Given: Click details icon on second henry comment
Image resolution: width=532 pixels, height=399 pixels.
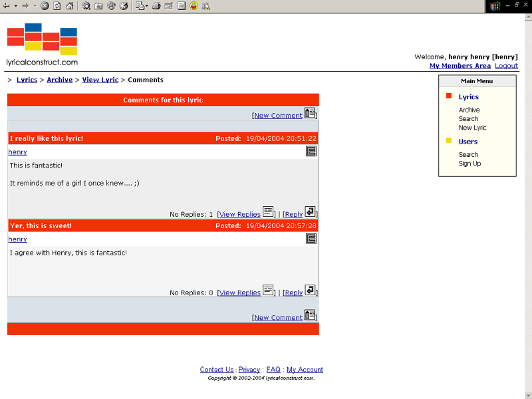Looking at the screenshot, I should point(311,239).
